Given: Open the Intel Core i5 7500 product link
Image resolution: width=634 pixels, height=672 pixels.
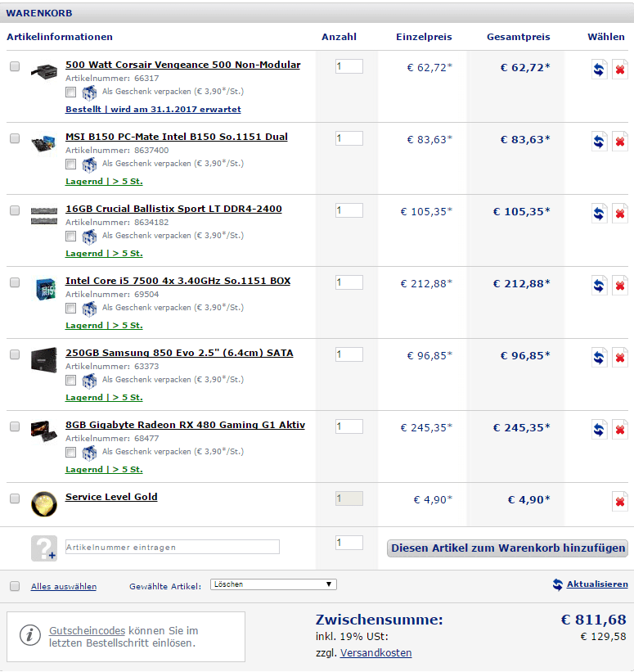Looking at the screenshot, I should pyautogui.click(x=178, y=281).
